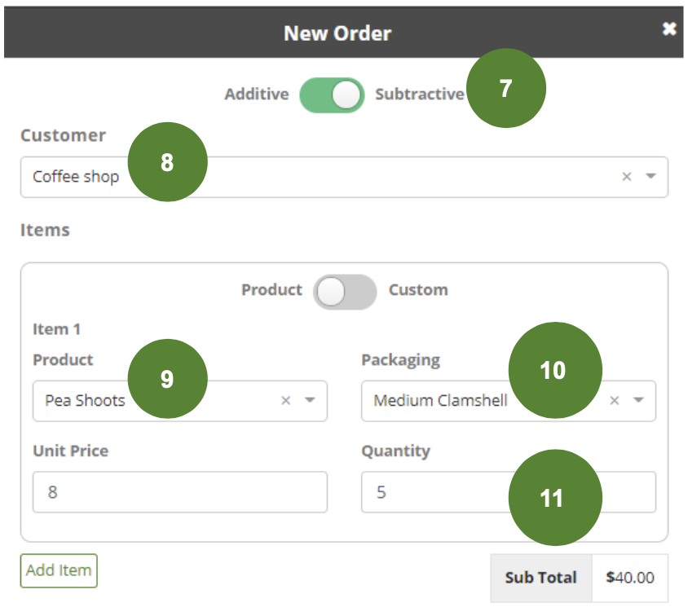Toggle the Product/Custom item switch

(345, 292)
